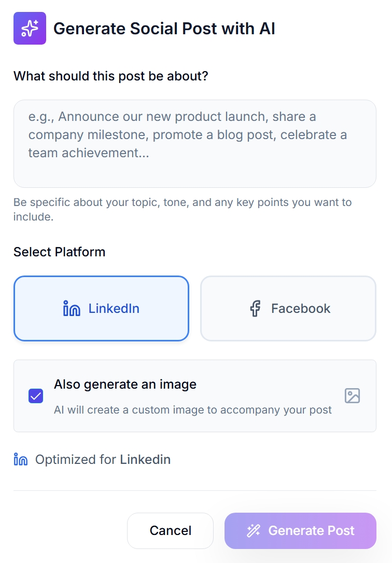The image size is (392, 563).
Task: Click the "Also generate an image" label text
Action: pyautogui.click(x=125, y=385)
